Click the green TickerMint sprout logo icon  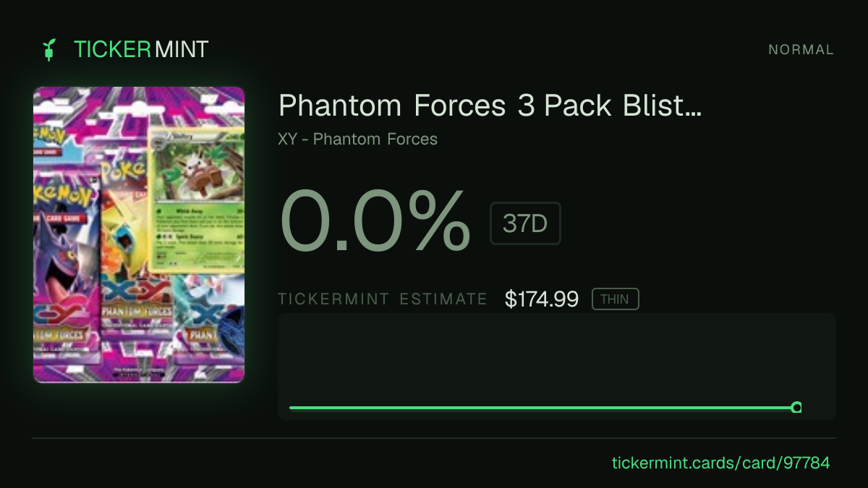[x=49, y=50]
